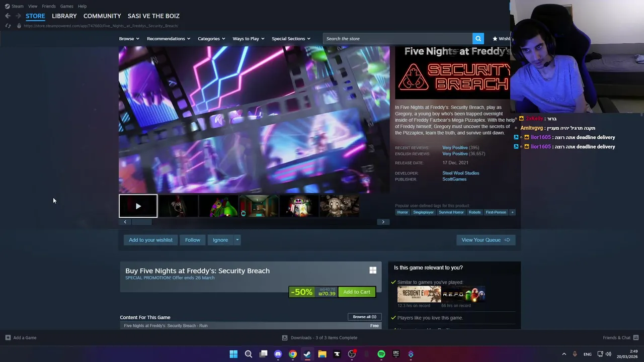Open the Friends & Chat icon
644x362 pixels.
click(636, 338)
